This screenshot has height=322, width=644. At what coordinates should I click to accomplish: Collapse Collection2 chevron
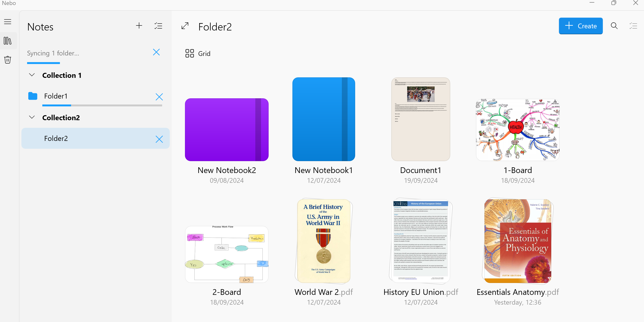point(32,117)
